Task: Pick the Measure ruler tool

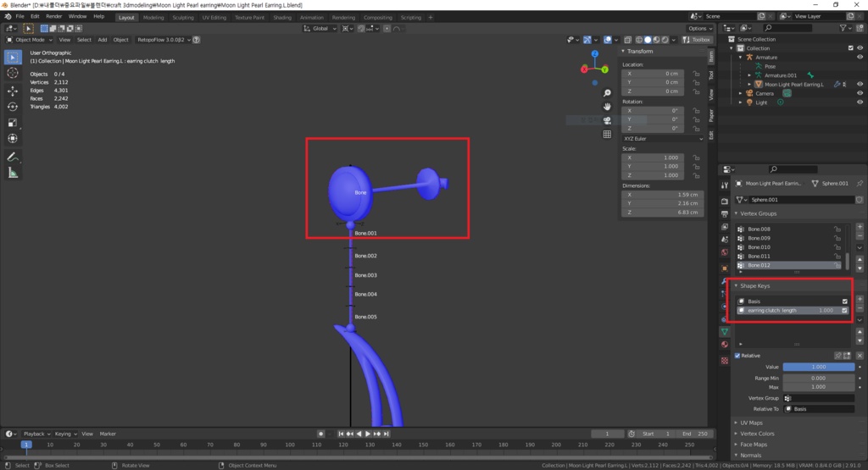Action: [x=13, y=174]
